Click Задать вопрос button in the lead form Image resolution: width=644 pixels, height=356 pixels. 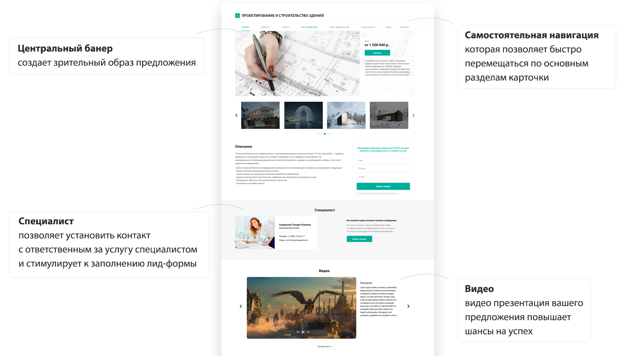click(383, 186)
